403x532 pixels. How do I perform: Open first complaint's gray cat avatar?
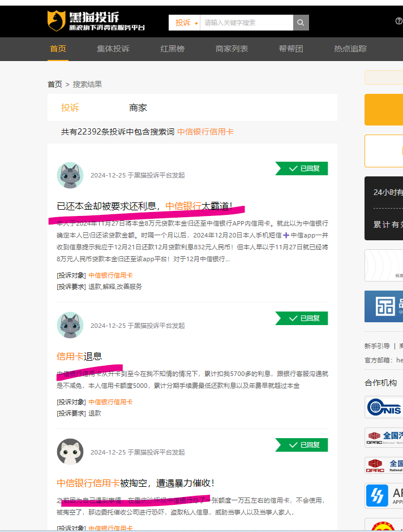coord(70,175)
